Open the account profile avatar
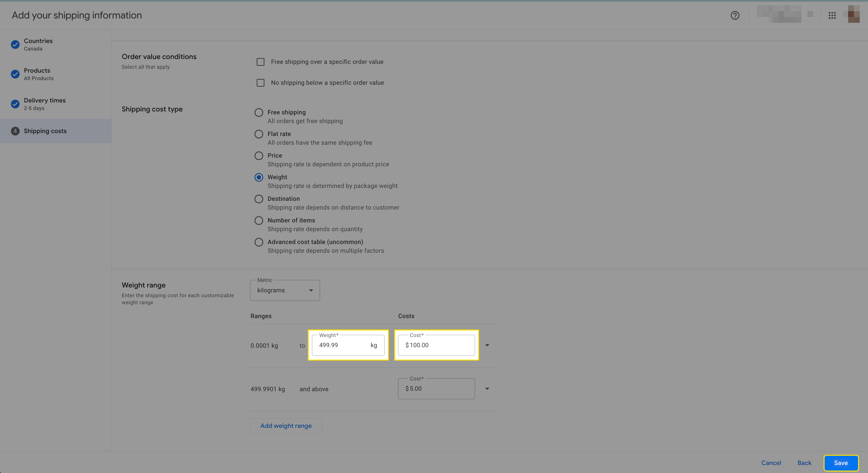 tap(853, 14)
